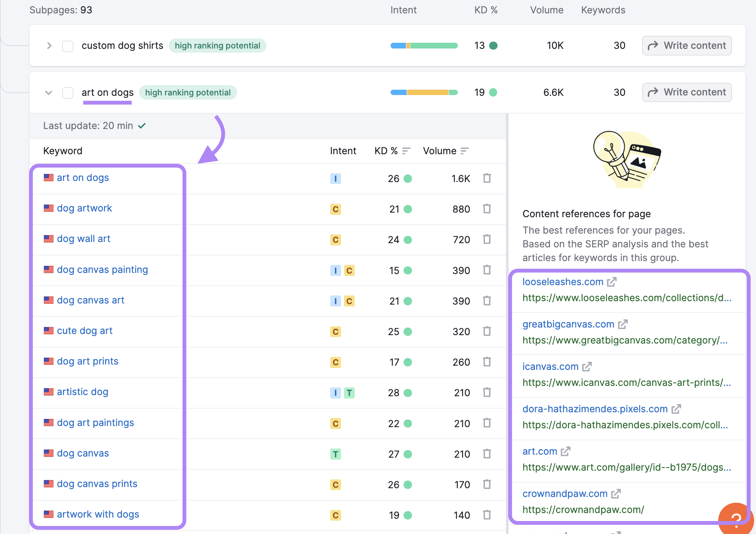Remove 'cute dog art' keyword with trash icon
Screen dimensions: 756x534
pyautogui.click(x=487, y=331)
